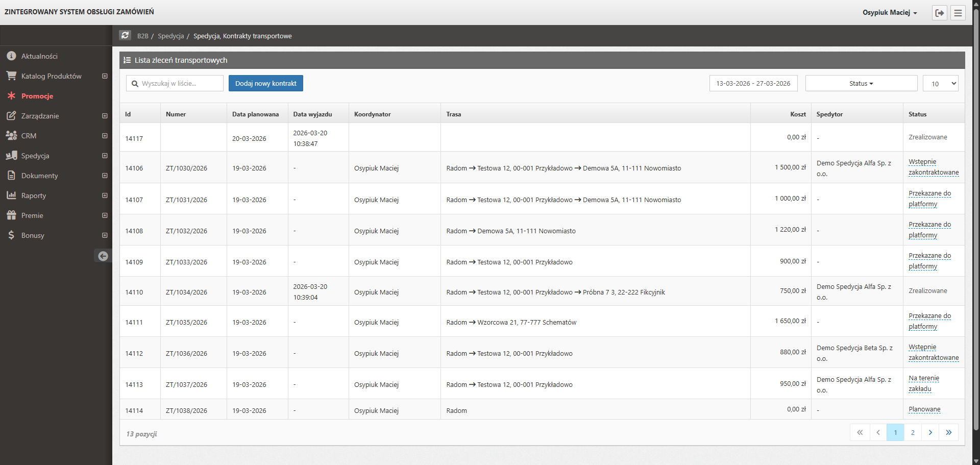Open Promocje in the sidebar
The width and height of the screenshot is (980, 465).
coord(37,96)
